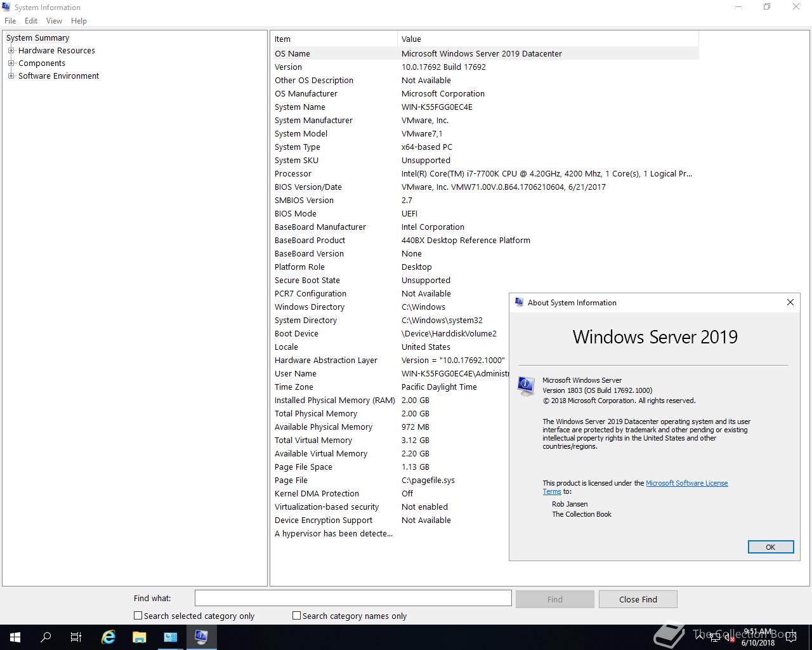Click OK in the About dialog
812x650 pixels.
[x=770, y=547]
